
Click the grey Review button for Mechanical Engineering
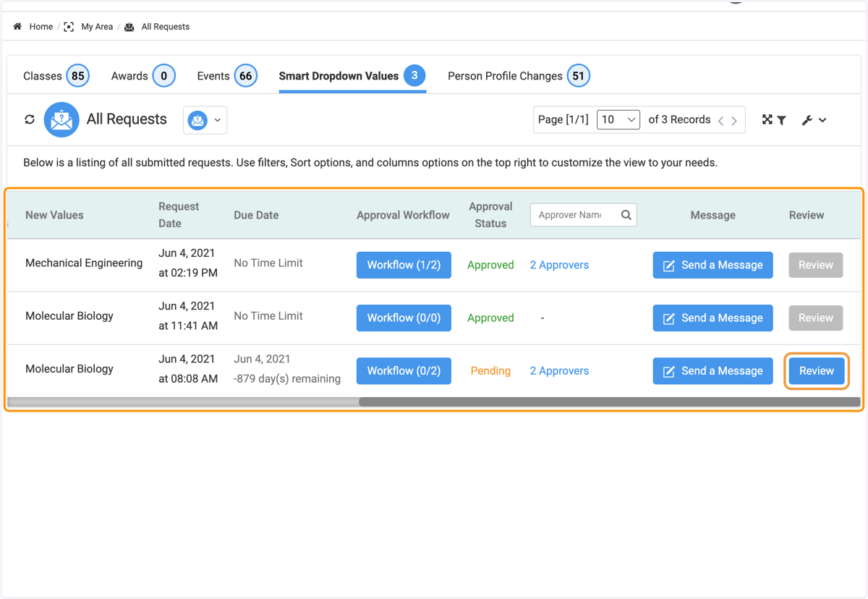(816, 265)
